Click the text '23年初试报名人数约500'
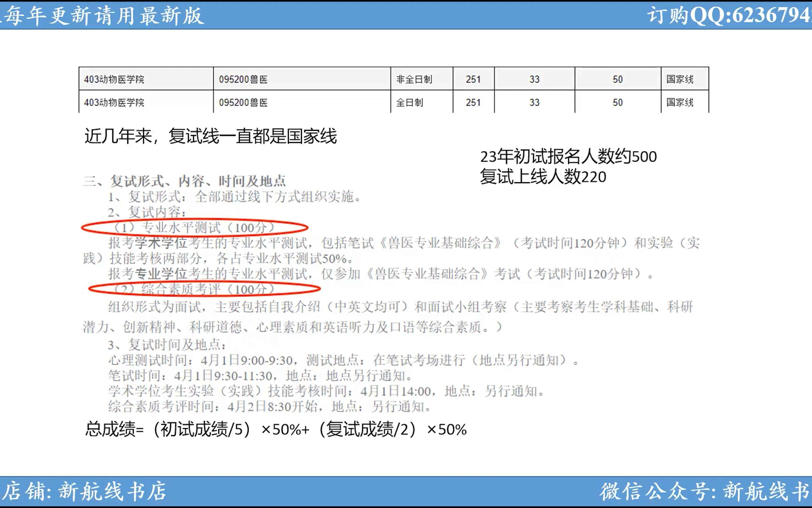 pyautogui.click(x=568, y=157)
